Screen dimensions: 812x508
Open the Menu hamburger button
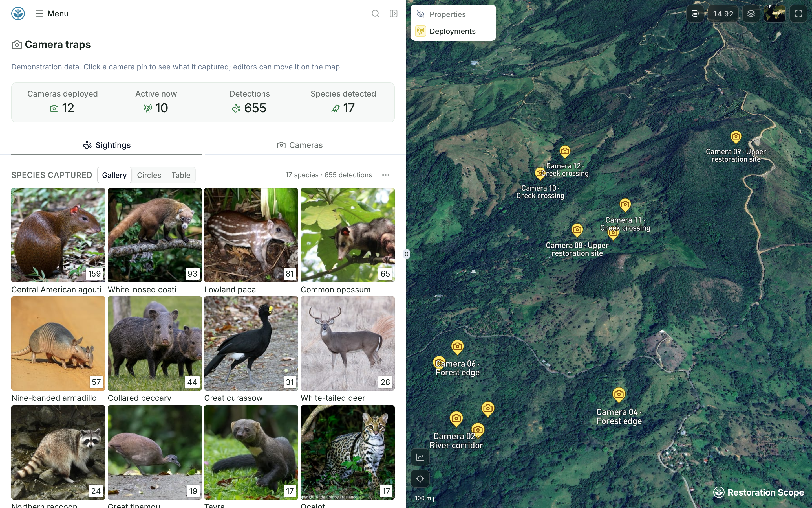pyautogui.click(x=52, y=14)
